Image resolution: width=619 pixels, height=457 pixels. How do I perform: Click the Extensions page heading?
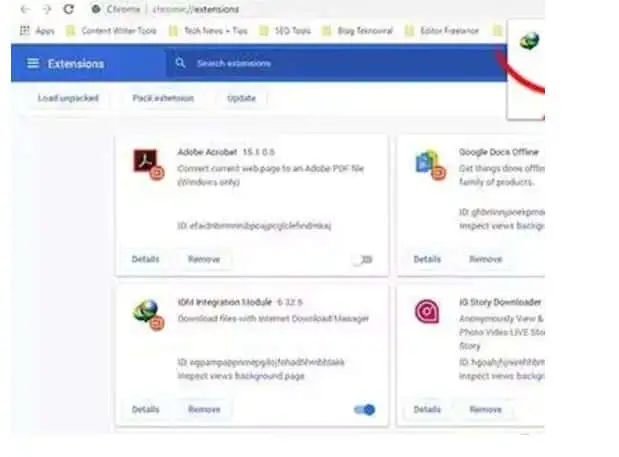(x=76, y=64)
